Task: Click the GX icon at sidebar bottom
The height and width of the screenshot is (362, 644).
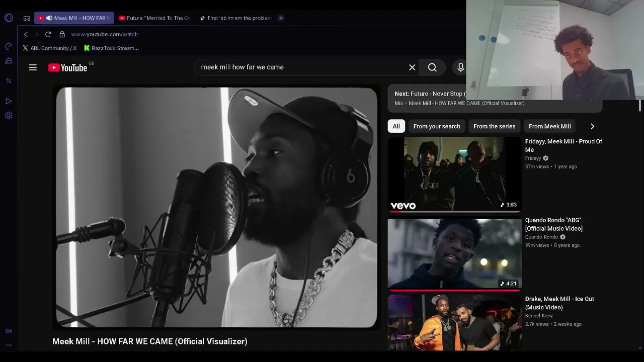Action: (9, 331)
